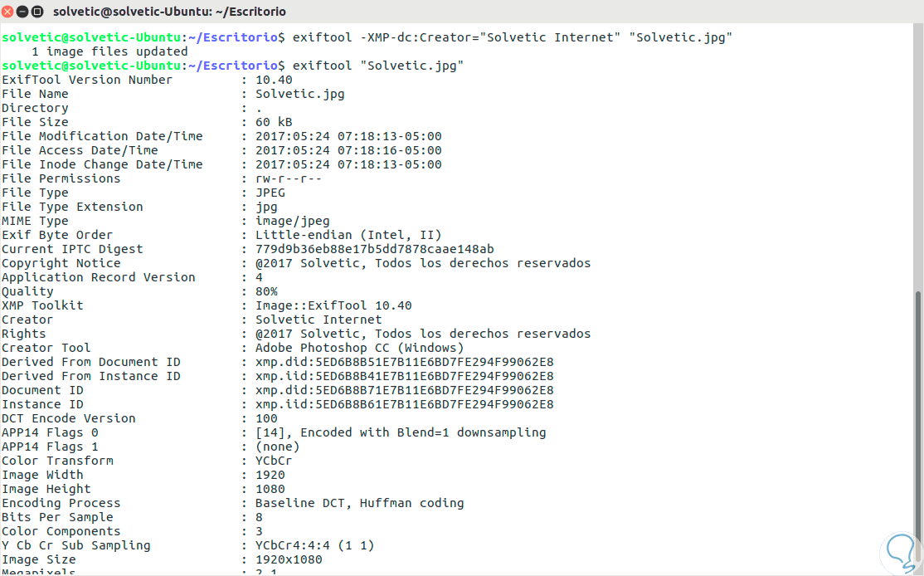Click the Creator Tool value 'Adobe Photoshop CC (Windows)'
924x576 pixels.
click(359, 348)
